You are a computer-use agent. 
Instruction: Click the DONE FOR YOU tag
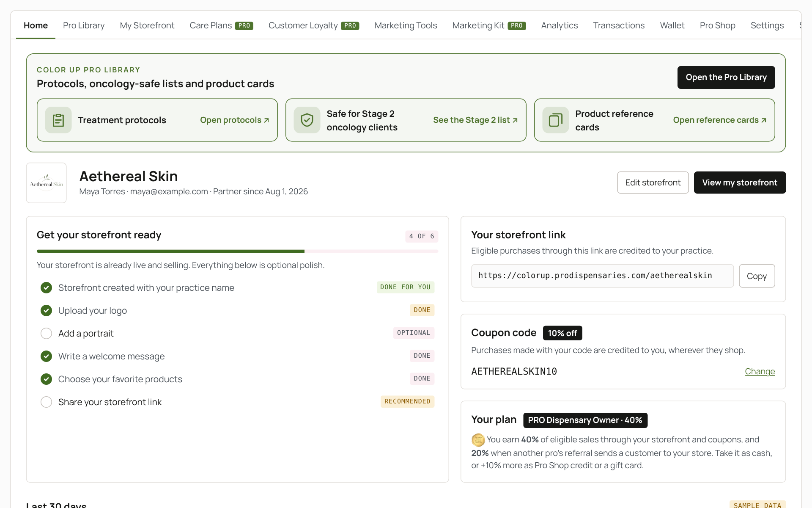click(405, 287)
